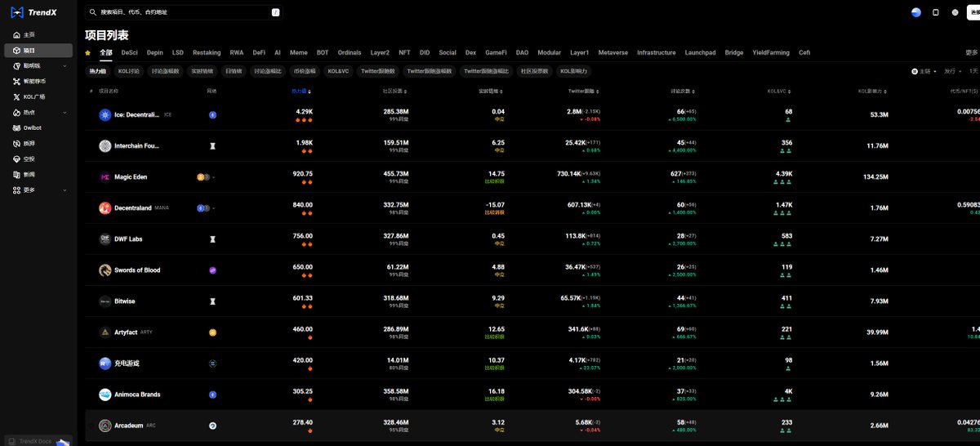Click the 1天 time range selector

point(973,71)
